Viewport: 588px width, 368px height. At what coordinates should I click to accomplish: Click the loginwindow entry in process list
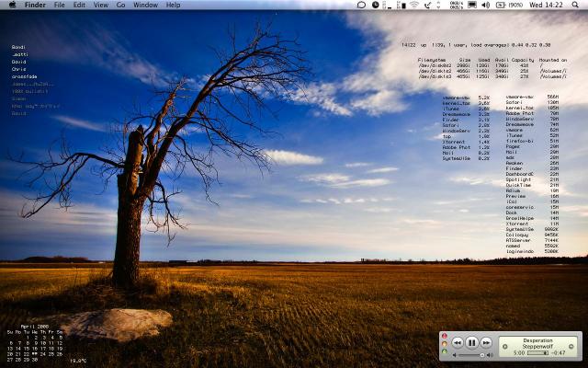(520, 251)
